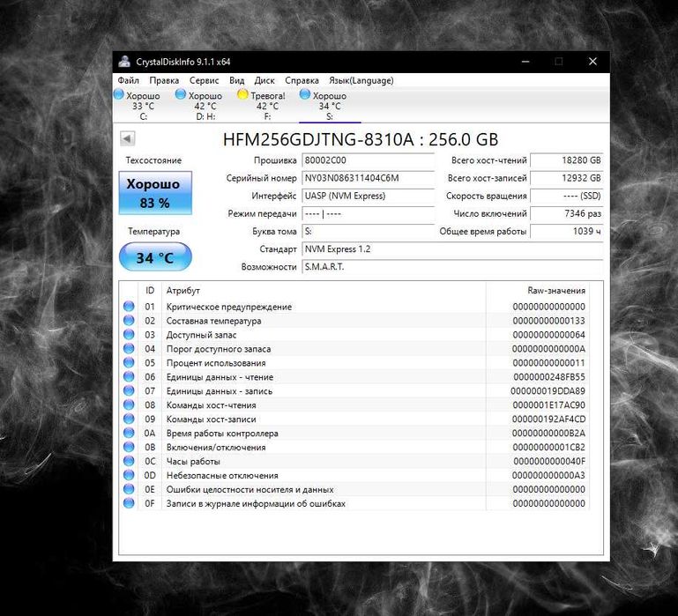Click the Хорошо 33 °C label of drive C:

click(x=143, y=100)
